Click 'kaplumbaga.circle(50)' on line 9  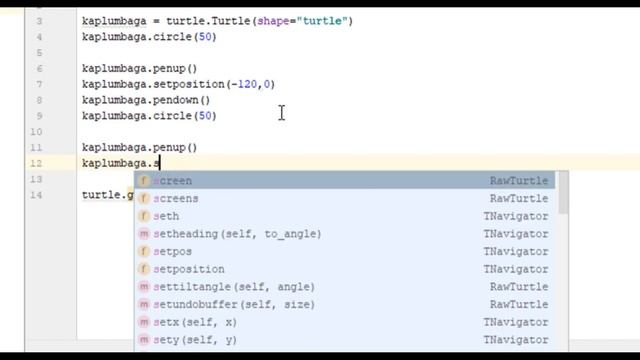point(149,116)
